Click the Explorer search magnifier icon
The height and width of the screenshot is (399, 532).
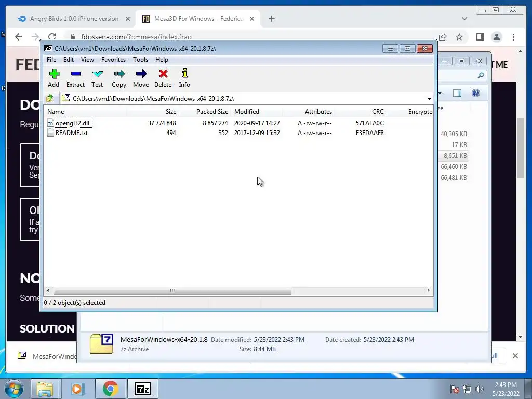coord(481,75)
